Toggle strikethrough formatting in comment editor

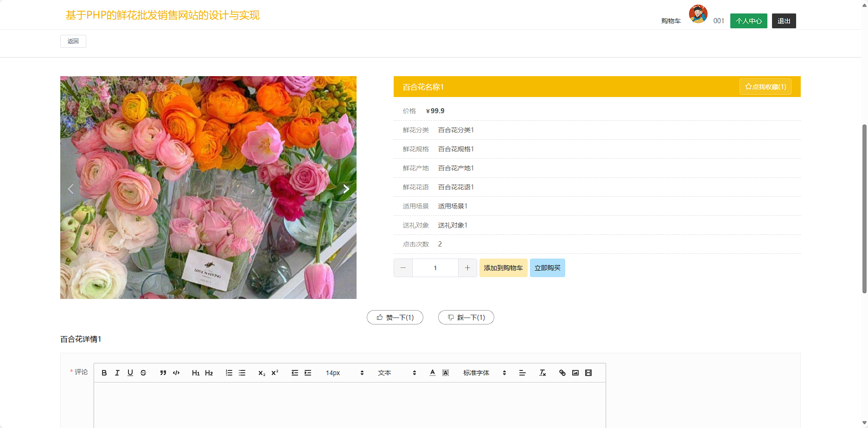pos(143,373)
